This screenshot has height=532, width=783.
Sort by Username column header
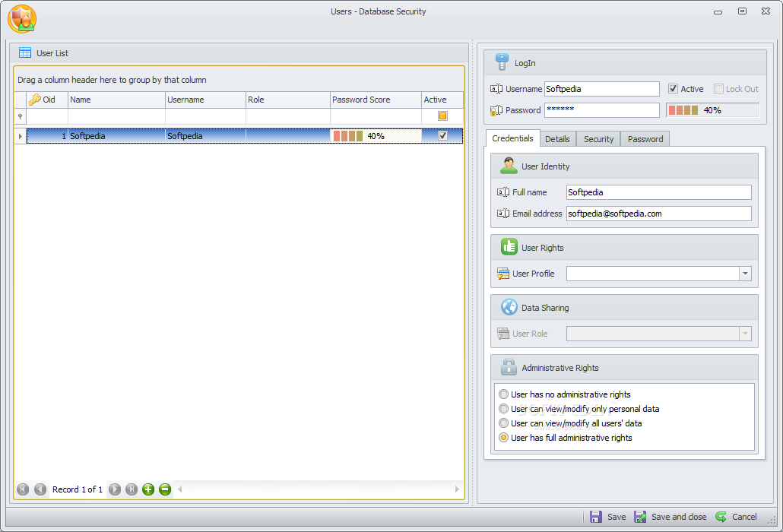pos(205,100)
